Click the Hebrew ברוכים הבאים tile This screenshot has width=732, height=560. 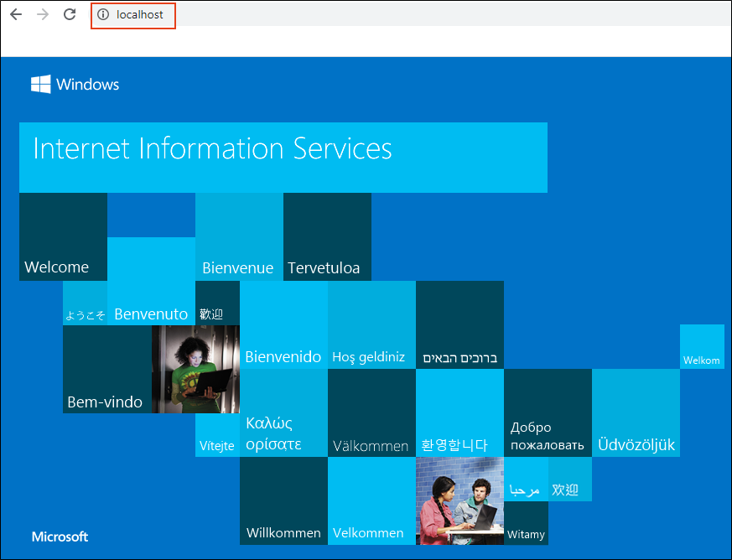pyautogui.click(x=459, y=324)
